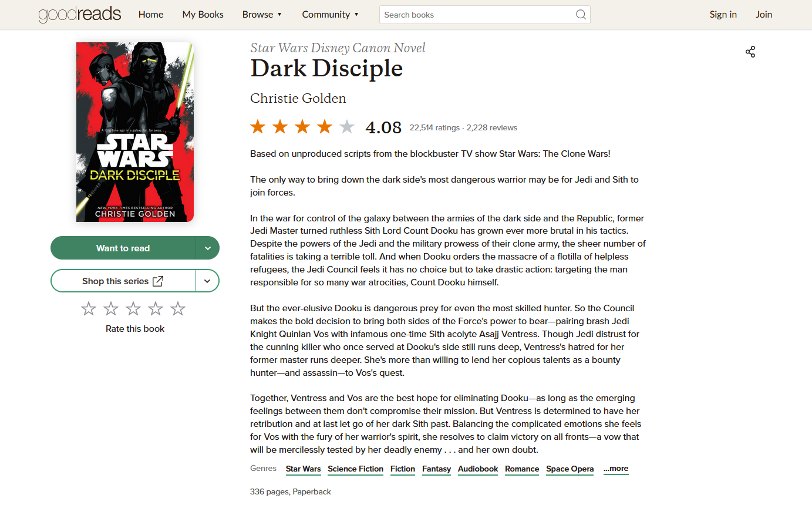This screenshot has width=812, height=505.
Task: Go to My Books
Action: tap(203, 14)
